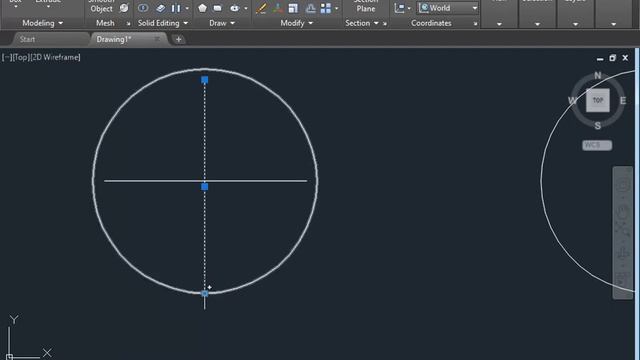Open dropdown arrow next to Draw icons

pyautogui.click(x=246, y=8)
